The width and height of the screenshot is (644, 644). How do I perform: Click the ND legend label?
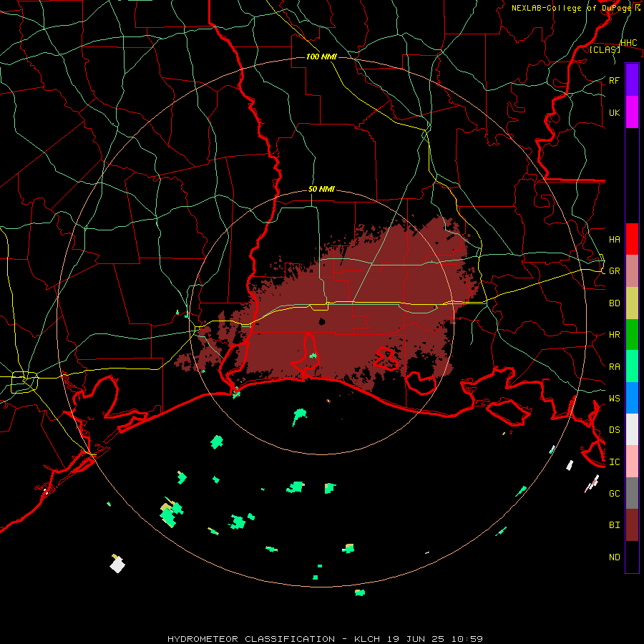tap(614, 557)
